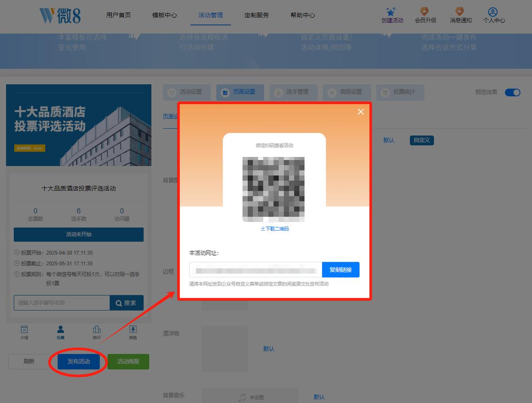This screenshot has width=532, height=403.
Task: Switch to 高级设置 tab
Action: pos(347,92)
